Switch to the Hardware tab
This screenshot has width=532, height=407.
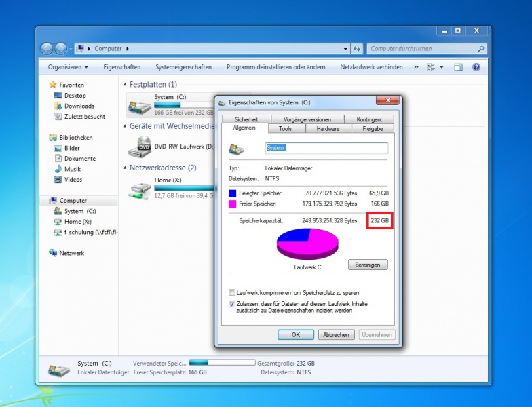click(x=328, y=129)
